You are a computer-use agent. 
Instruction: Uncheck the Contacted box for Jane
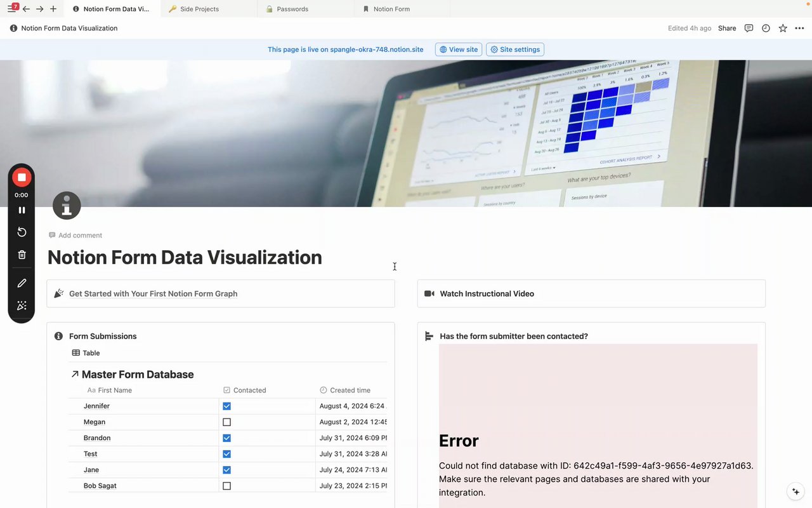(226, 470)
